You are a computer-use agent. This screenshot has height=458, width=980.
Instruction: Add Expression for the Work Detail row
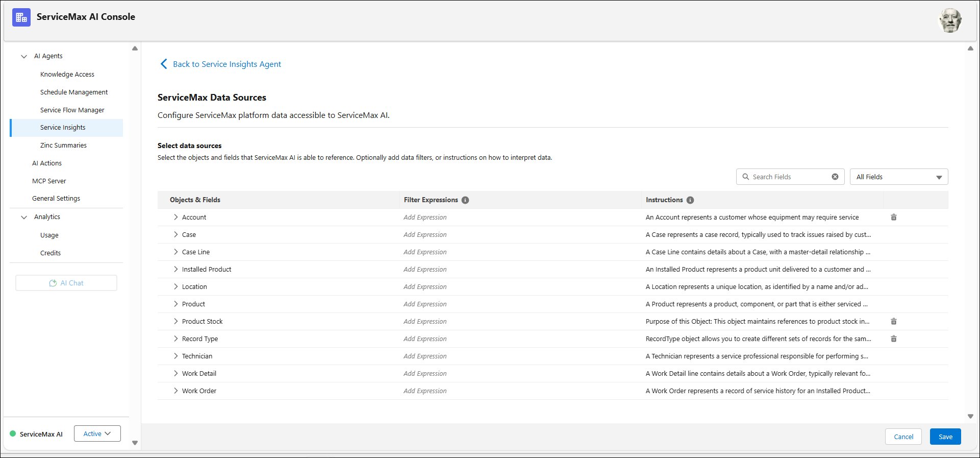[425, 374]
